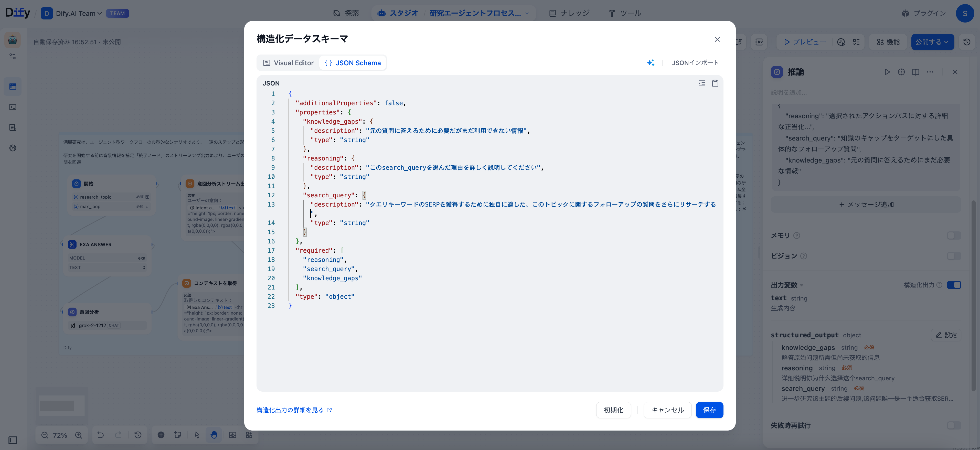The height and width of the screenshot is (450, 980).
Task: Click the canvas minimap thumbnail
Action: coord(62,405)
